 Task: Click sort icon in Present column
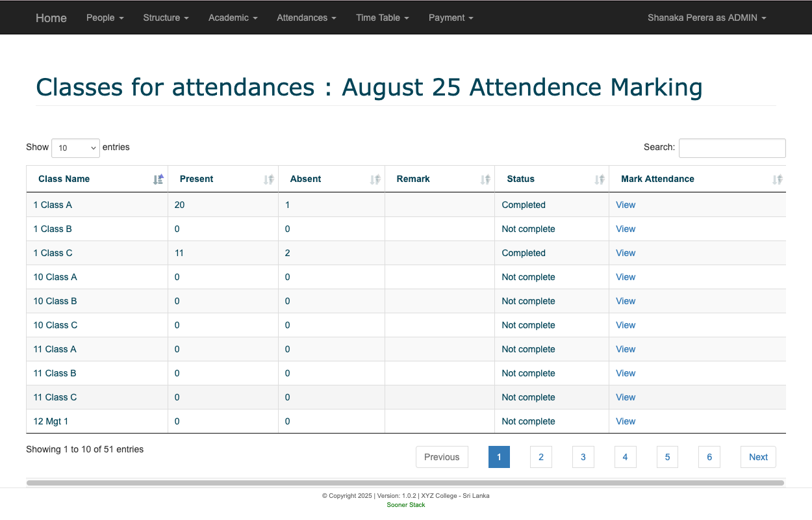tap(269, 179)
